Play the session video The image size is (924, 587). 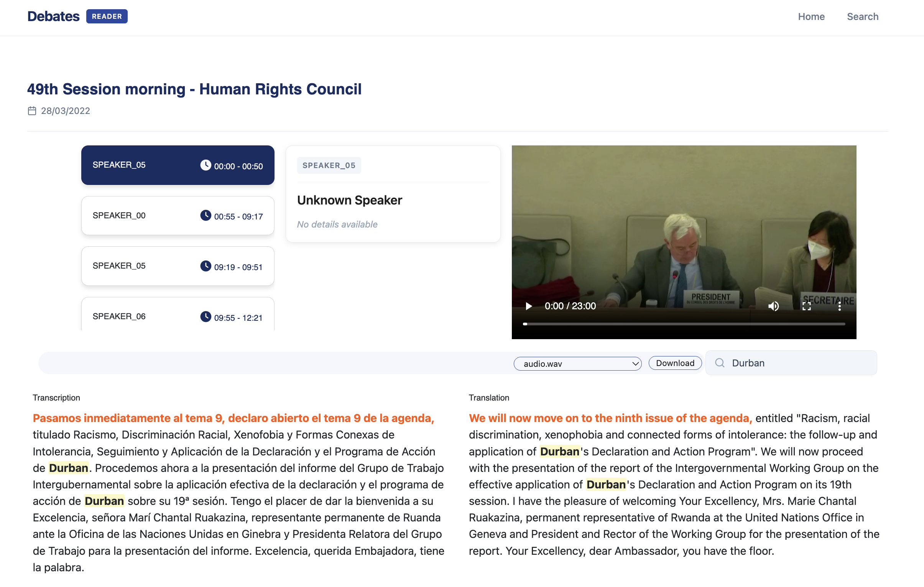528,306
